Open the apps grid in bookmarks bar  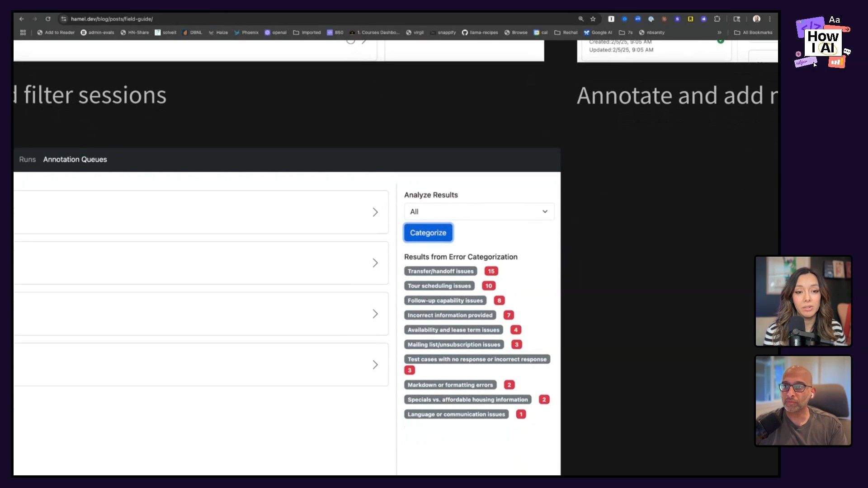[23, 33]
